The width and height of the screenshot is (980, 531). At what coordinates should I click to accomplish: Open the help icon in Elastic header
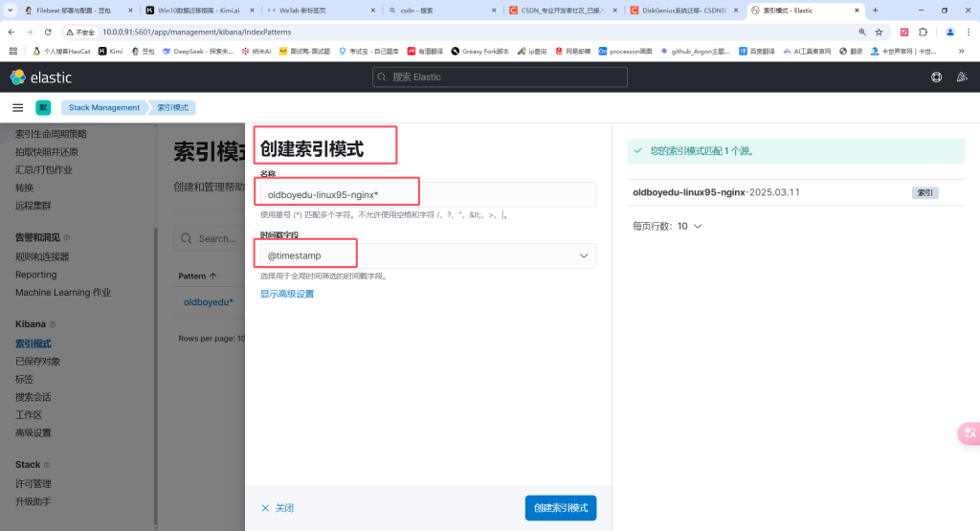936,77
